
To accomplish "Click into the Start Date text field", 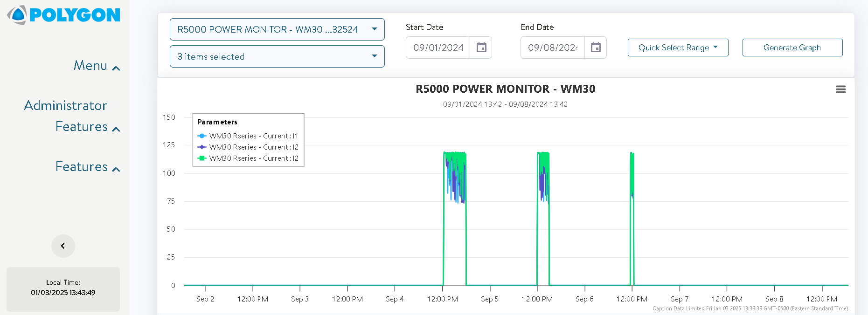I will [x=438, y=48].
